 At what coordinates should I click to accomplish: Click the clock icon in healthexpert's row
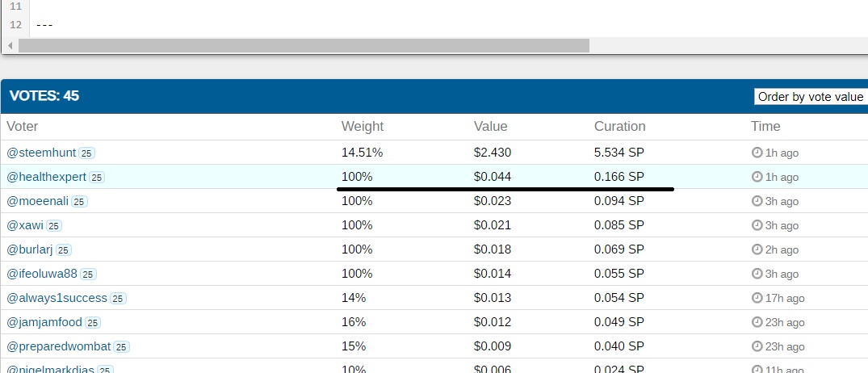pyautogui.click(x=757, y=177)
